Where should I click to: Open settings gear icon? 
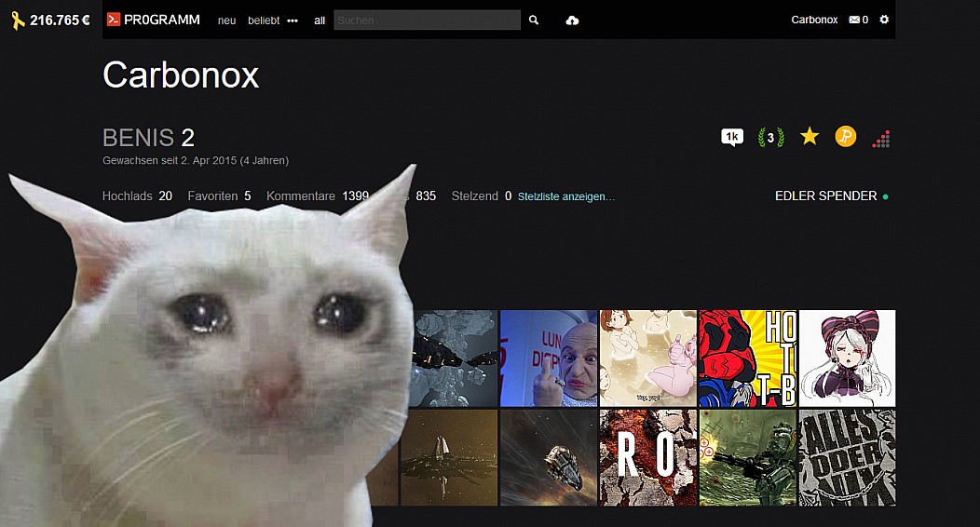tap(884, 20)
